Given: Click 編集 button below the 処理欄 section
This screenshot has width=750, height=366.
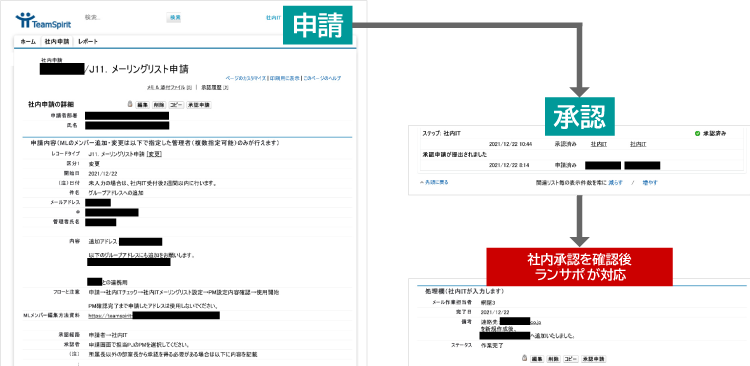Looking at the screenshot, I should pyautogui.click(x=538, y=358).
